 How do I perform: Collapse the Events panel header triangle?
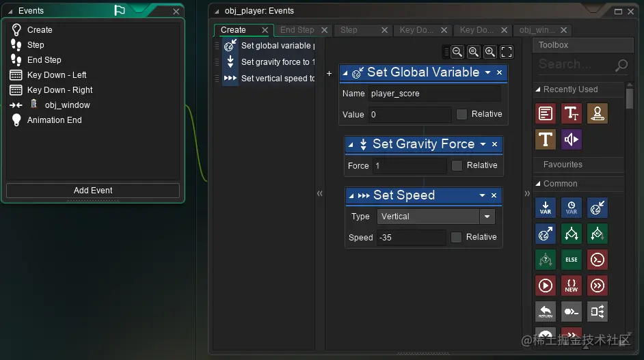tap(10, 11)
